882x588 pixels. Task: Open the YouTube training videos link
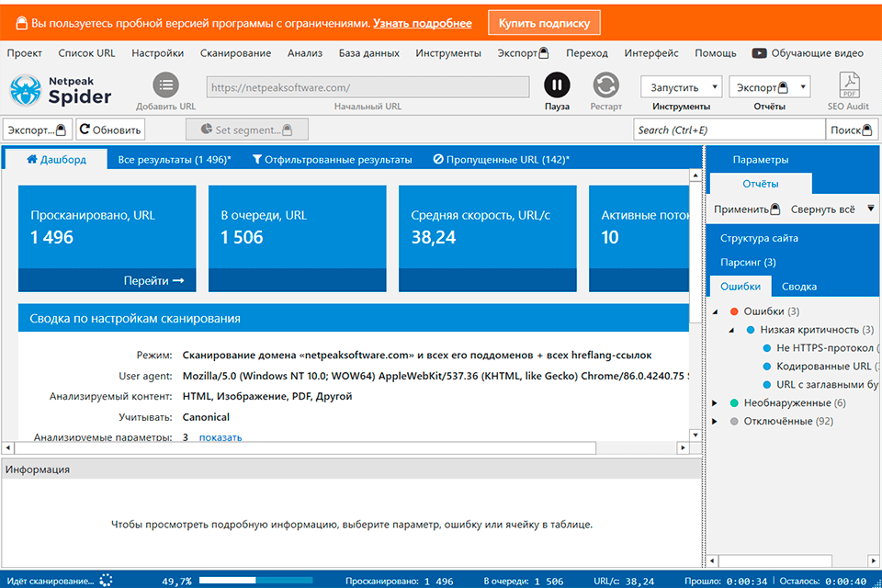[808, 53]
